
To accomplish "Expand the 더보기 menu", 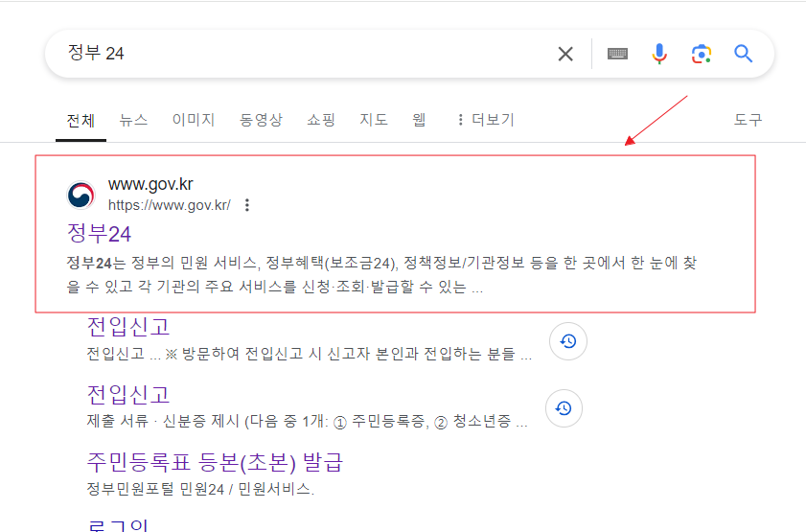I will tap(485, 120).
